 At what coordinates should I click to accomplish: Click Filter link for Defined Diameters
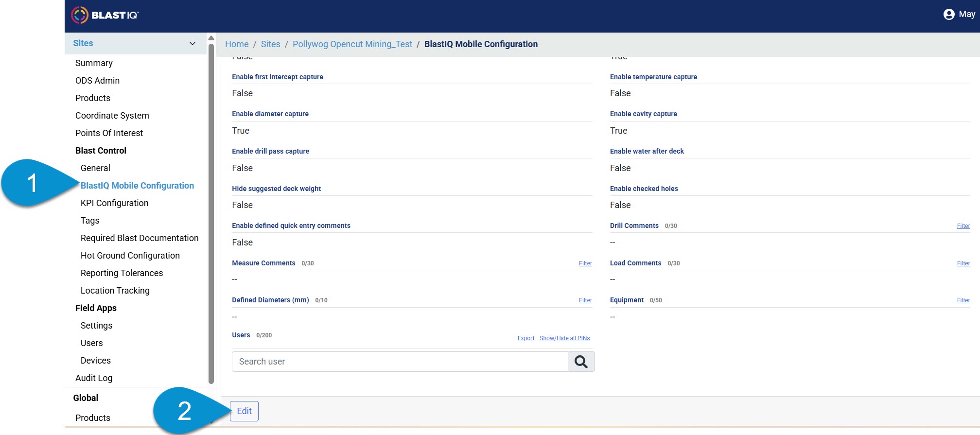(x=585, y=300)
